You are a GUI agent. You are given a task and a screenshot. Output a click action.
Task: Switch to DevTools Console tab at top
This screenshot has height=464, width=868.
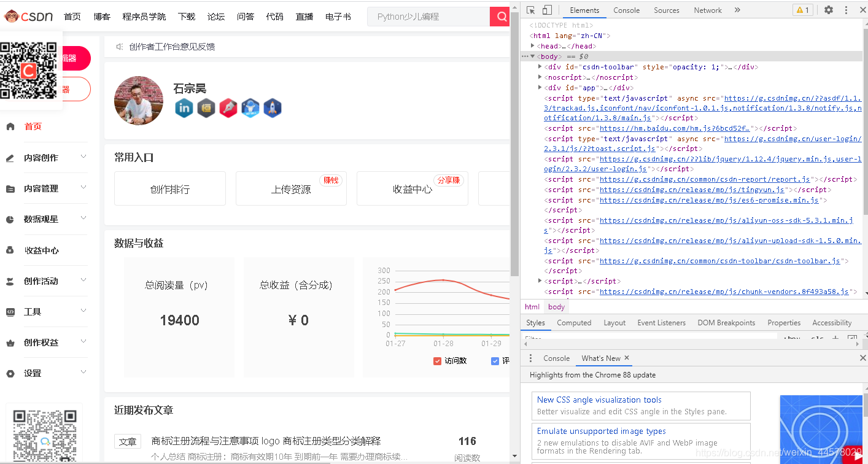tap(626, 10)
